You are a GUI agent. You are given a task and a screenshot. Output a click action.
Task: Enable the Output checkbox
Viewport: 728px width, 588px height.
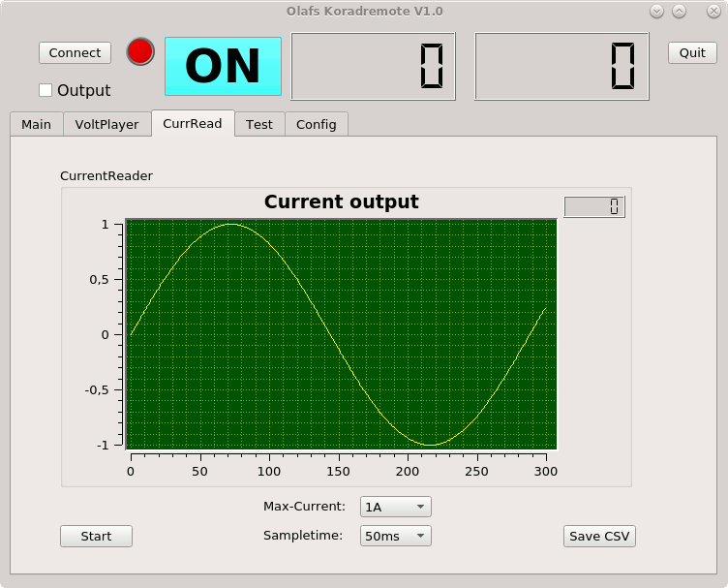(x=45, y=90)
